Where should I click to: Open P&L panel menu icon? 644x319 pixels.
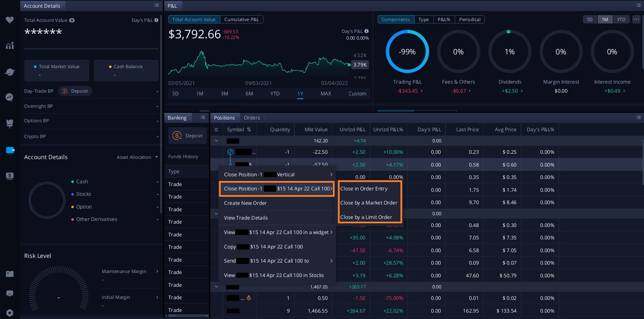click(638, 5)
